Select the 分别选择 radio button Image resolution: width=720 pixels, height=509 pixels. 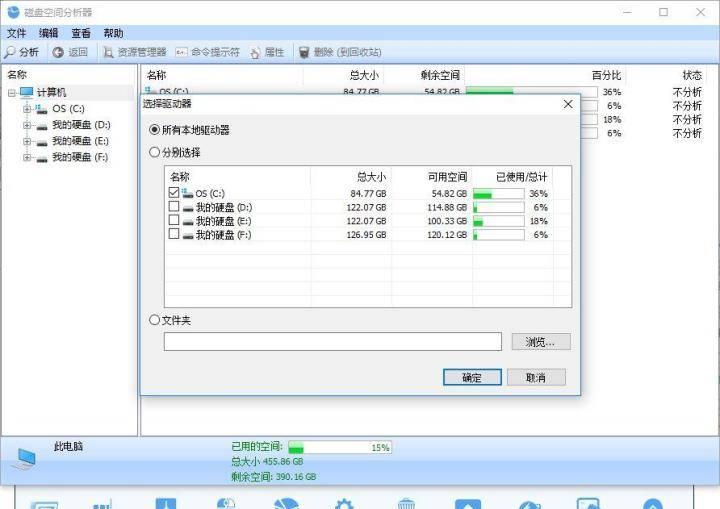tap(155, 152)
